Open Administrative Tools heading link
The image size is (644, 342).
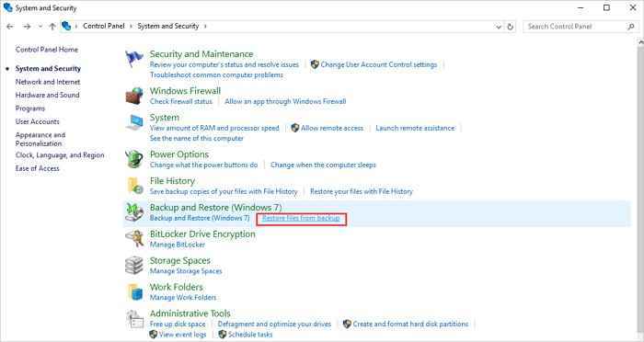[x=190, y=313]
